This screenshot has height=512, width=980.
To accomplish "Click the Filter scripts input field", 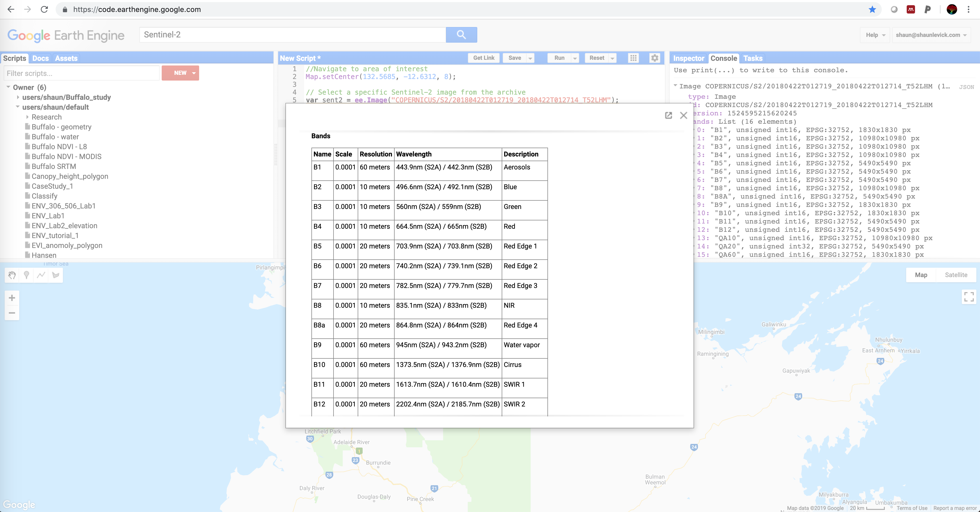I will (x=81, y=73).
